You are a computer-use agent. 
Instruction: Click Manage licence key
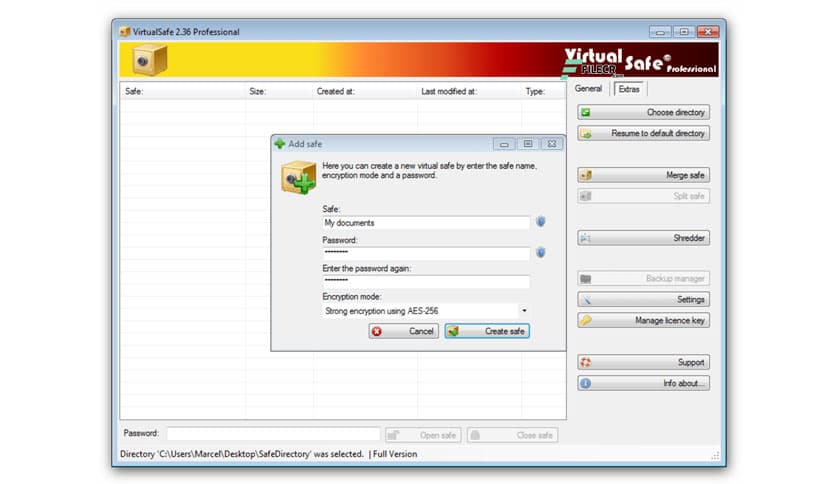coord(643,320)
